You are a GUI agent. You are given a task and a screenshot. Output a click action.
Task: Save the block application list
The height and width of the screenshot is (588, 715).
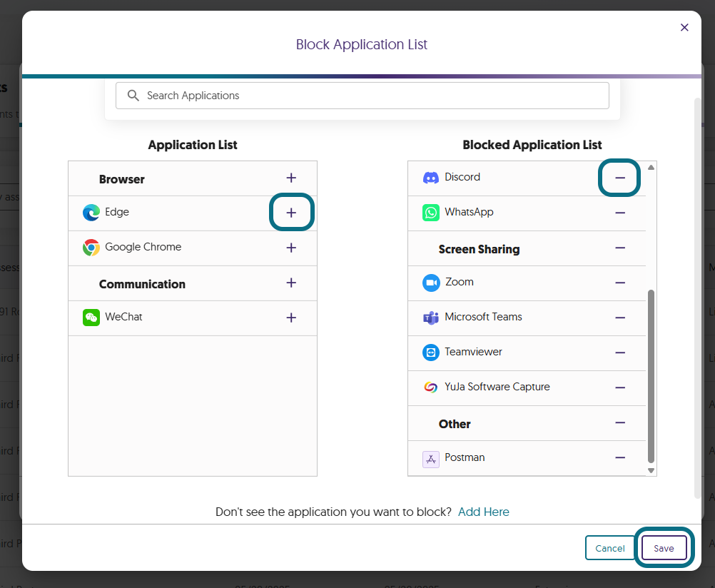click(664, 548)
